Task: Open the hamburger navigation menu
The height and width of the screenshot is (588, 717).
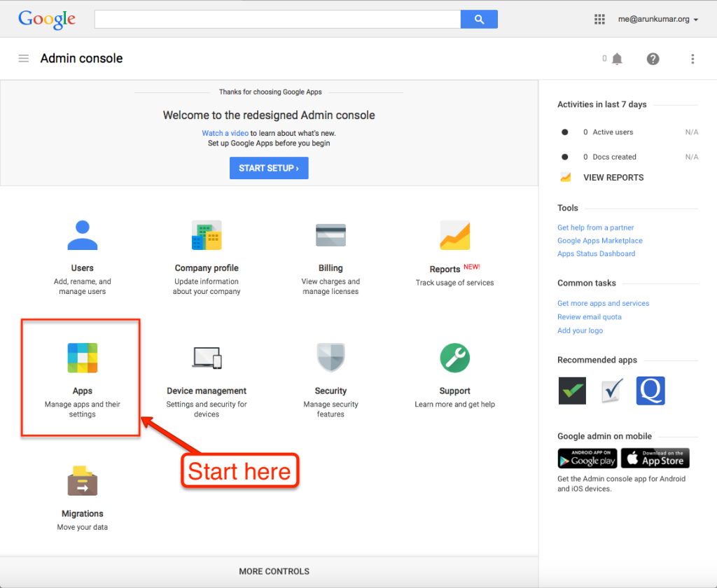Action: (23, 59)
